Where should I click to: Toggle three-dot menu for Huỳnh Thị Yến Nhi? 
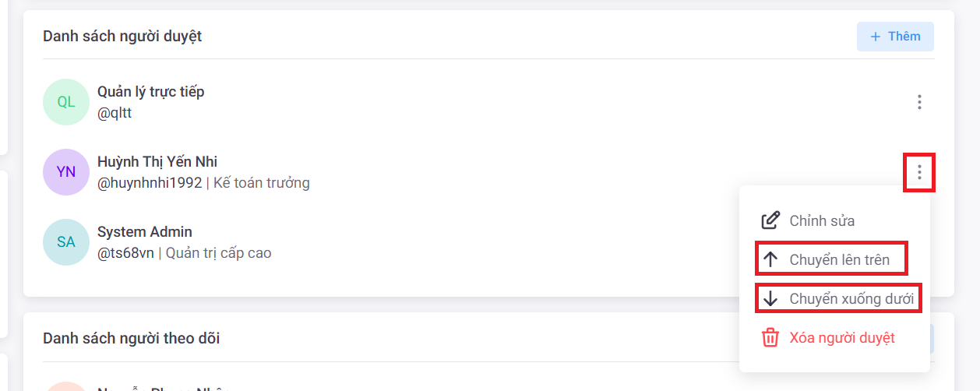click(919, 172)
